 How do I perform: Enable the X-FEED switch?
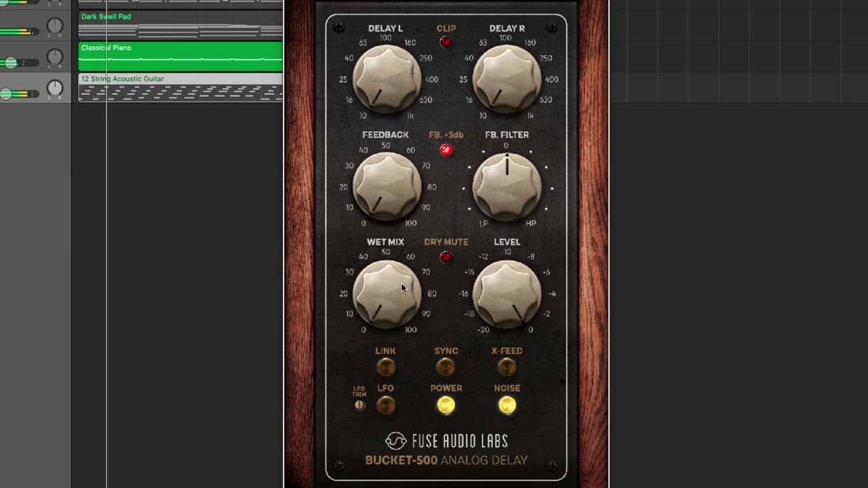(507, 367)
